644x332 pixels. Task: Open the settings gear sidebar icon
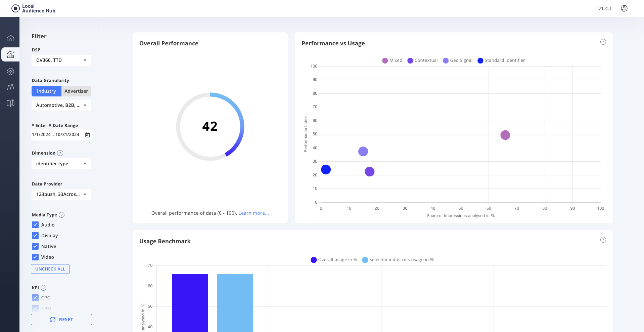tap(10, 71)
